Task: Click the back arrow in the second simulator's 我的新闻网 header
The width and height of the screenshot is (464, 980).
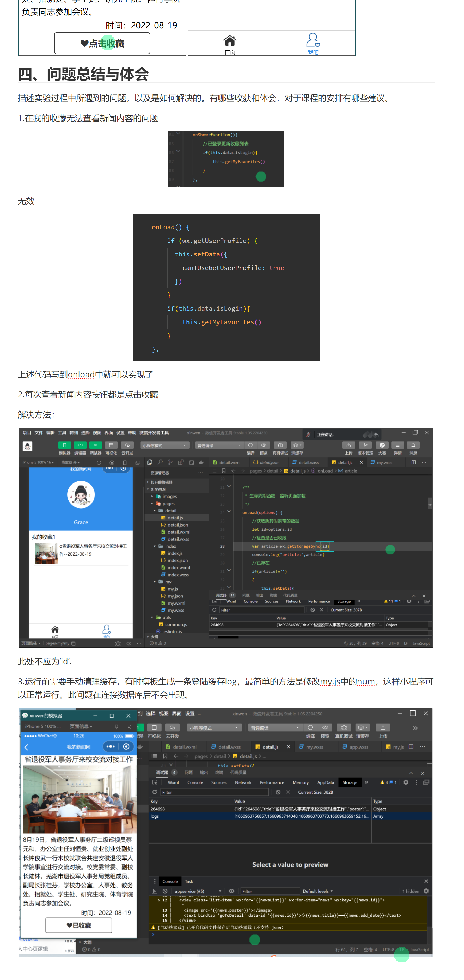Action: (x=26, y=747)
